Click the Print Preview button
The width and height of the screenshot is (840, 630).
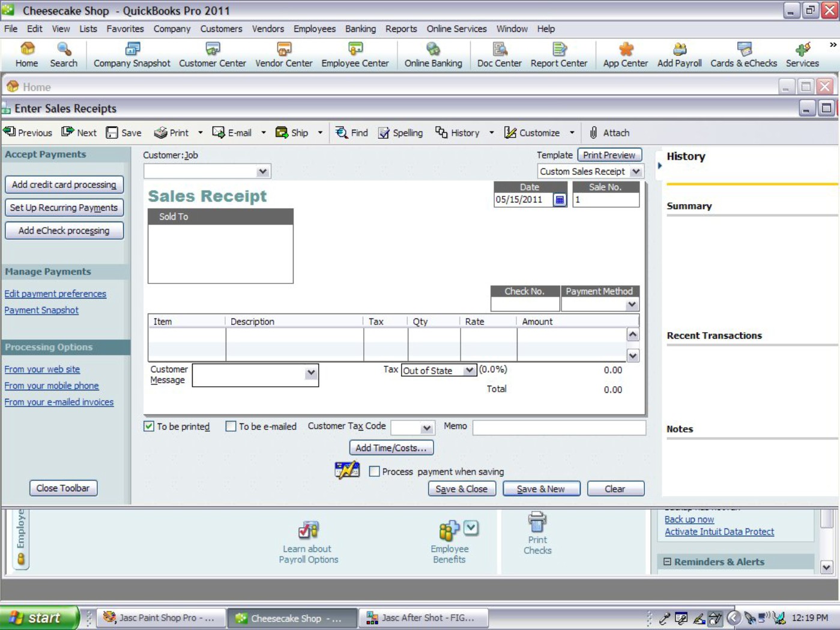(x=609, y=155)
